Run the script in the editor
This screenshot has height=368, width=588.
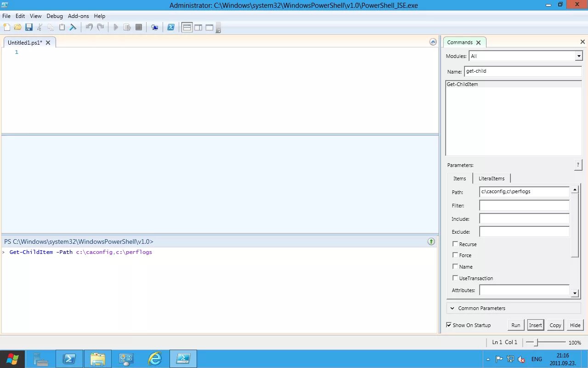tap(116, 27)
